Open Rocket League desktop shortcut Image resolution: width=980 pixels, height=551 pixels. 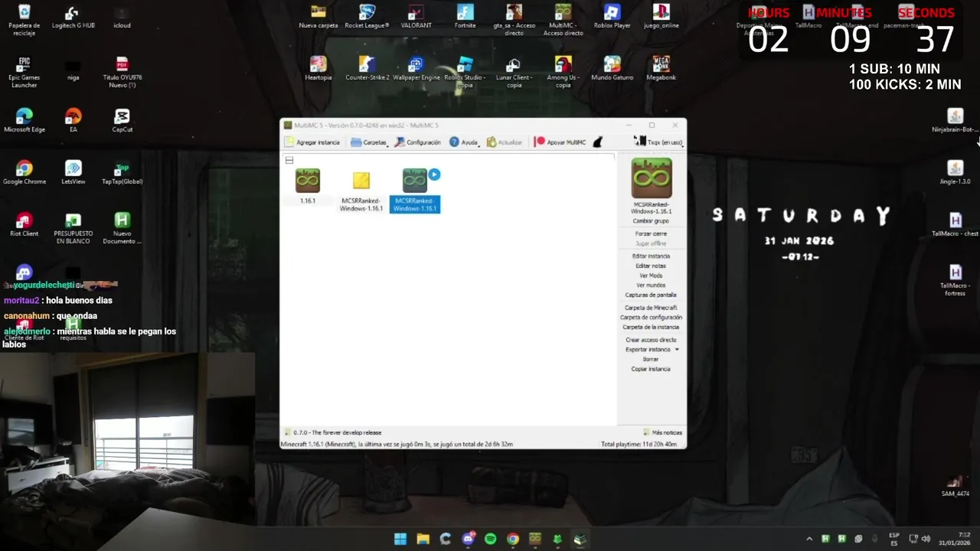point(367,17)
